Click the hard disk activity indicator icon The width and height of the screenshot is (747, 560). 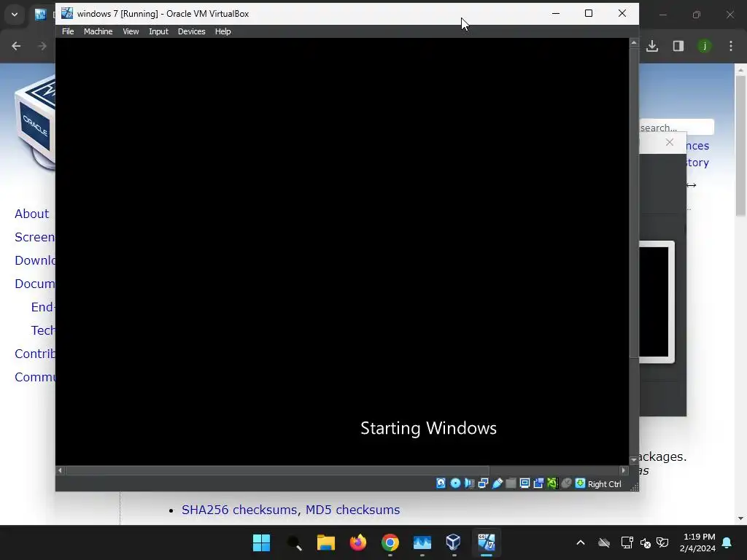441,483
